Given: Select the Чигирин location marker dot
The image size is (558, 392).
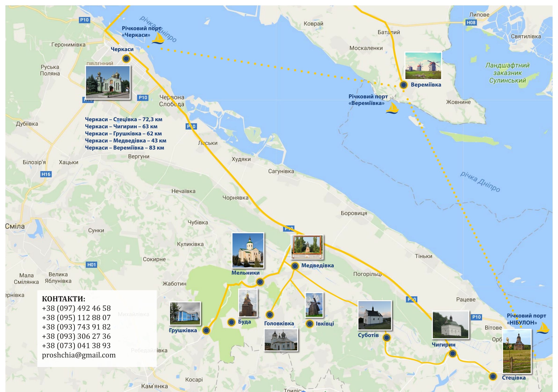Looking at the screenshot, I should [x=453, y=354].
